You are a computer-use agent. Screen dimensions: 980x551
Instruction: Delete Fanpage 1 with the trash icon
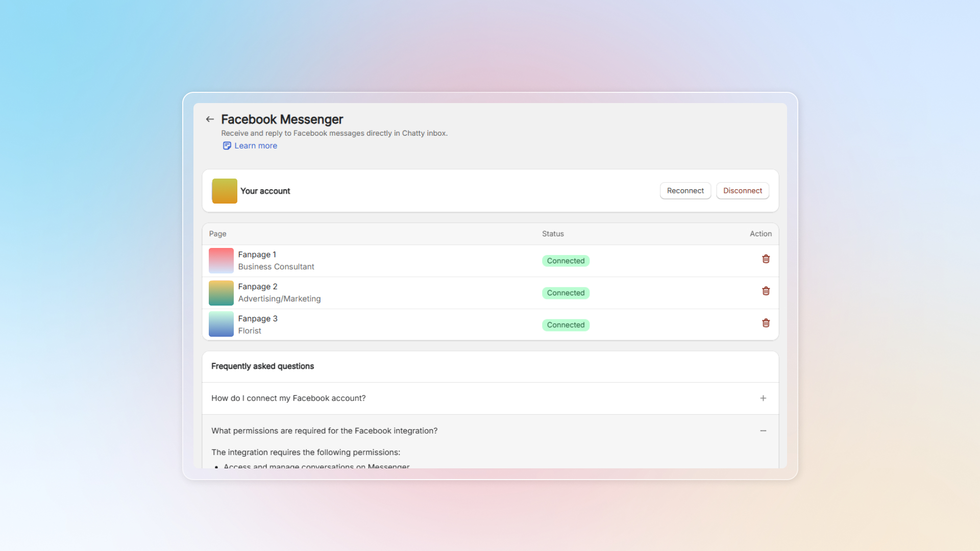coord(766,259)
